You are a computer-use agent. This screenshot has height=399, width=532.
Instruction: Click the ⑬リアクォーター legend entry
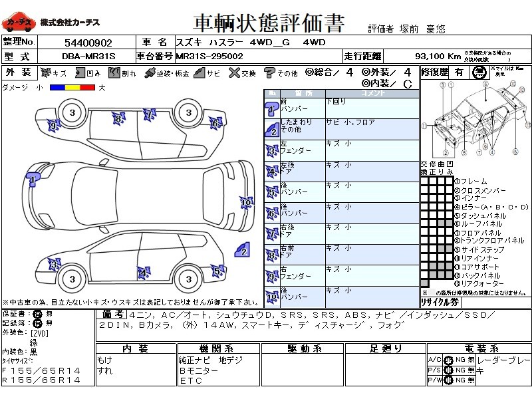click(x=479, y=284)
